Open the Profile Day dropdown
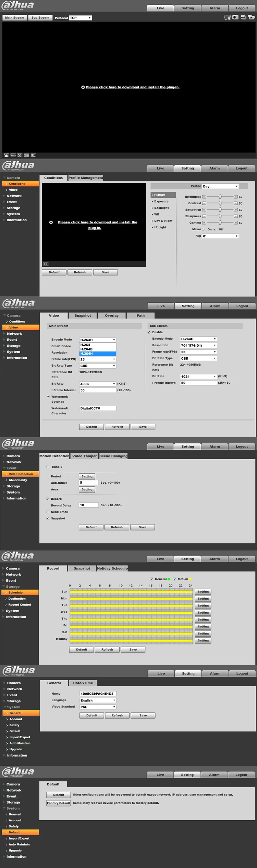The height and width of the screenshot is (868, 257). [220, 186]
